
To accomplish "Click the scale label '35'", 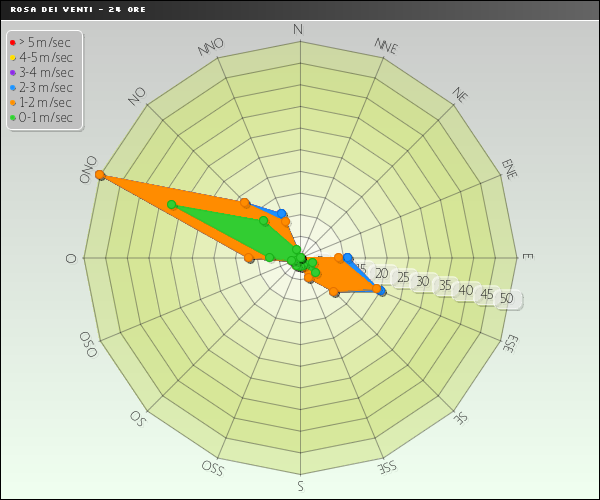I will (x=444, y=285).
